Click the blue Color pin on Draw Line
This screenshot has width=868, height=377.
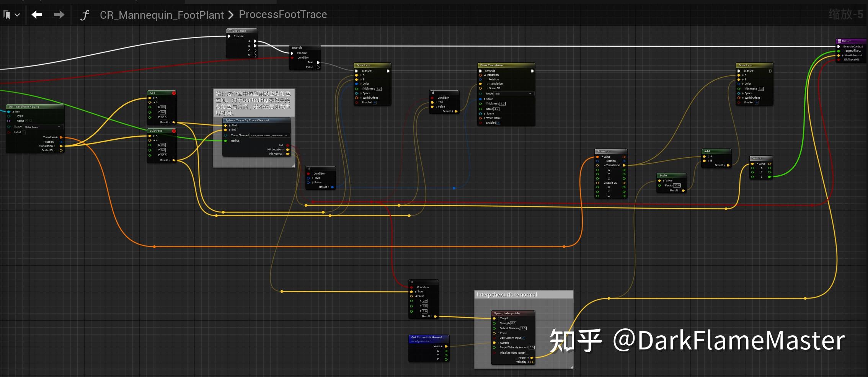click(356, 83)
